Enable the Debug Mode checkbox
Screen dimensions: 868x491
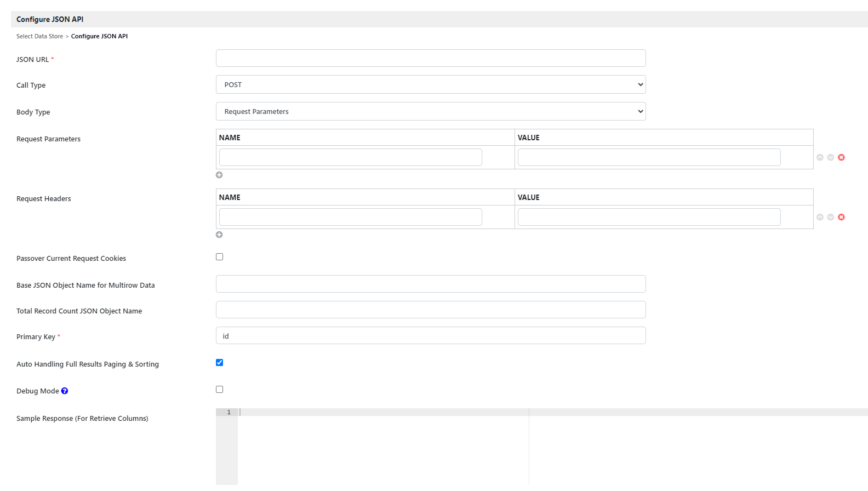click(x=219, y=389)
